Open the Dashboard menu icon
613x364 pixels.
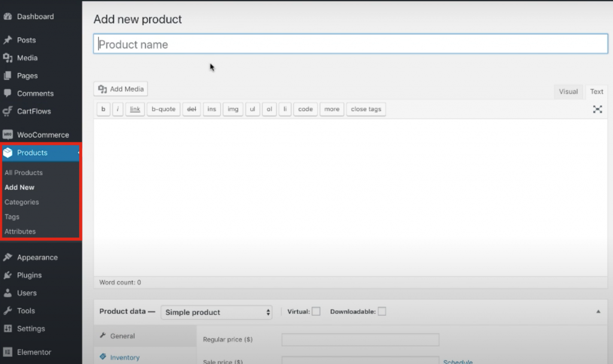(x=8, y=16)
